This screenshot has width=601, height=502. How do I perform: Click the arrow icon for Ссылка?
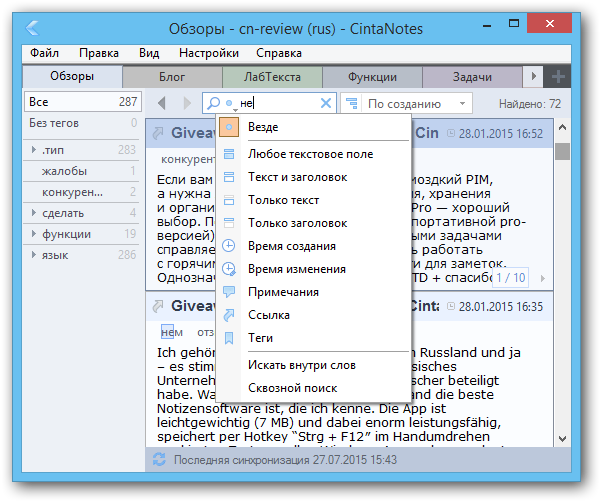(229, 315)
